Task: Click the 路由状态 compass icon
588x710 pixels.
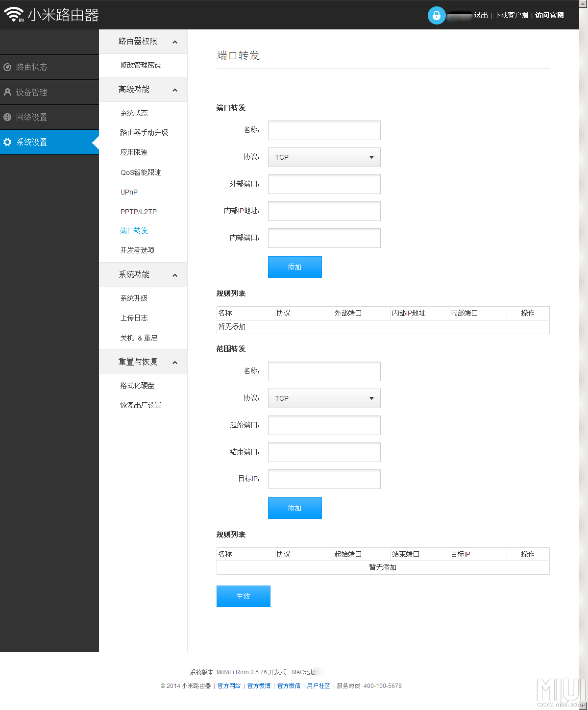Action: (7, 67)
